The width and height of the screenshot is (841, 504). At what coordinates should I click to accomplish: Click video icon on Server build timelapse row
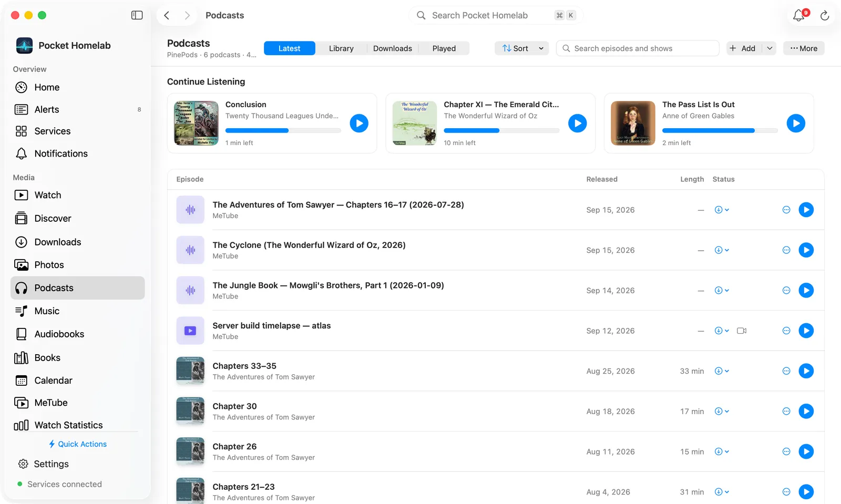click(742, 331)
